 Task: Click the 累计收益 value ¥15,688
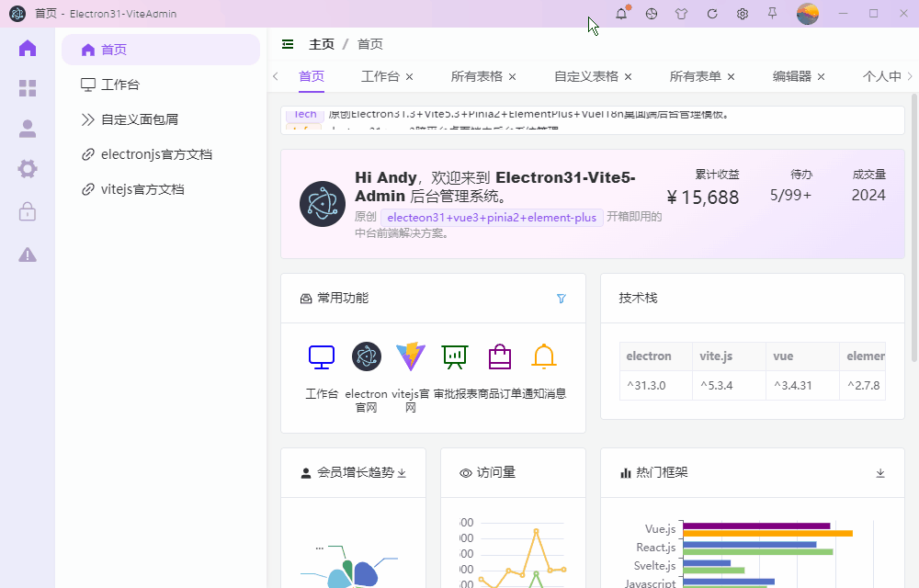coord(703,198)
